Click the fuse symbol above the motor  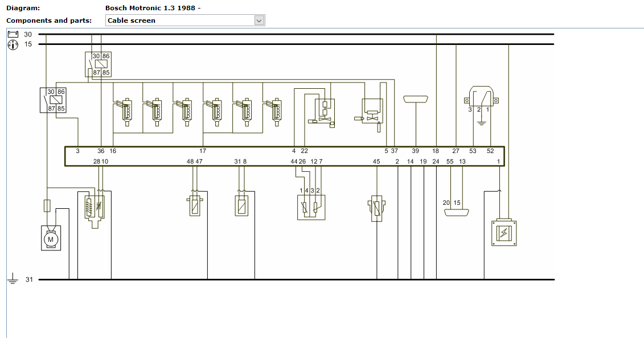pos(47,205)
